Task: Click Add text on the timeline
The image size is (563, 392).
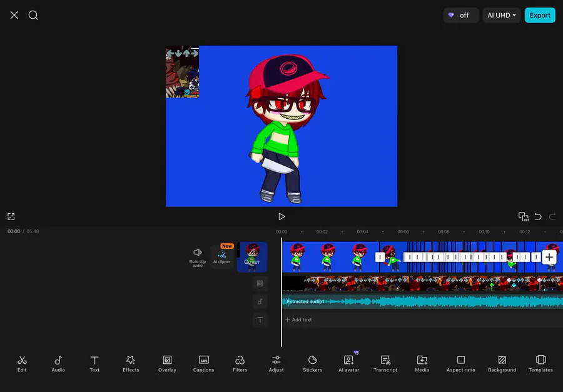Action: 298,319
